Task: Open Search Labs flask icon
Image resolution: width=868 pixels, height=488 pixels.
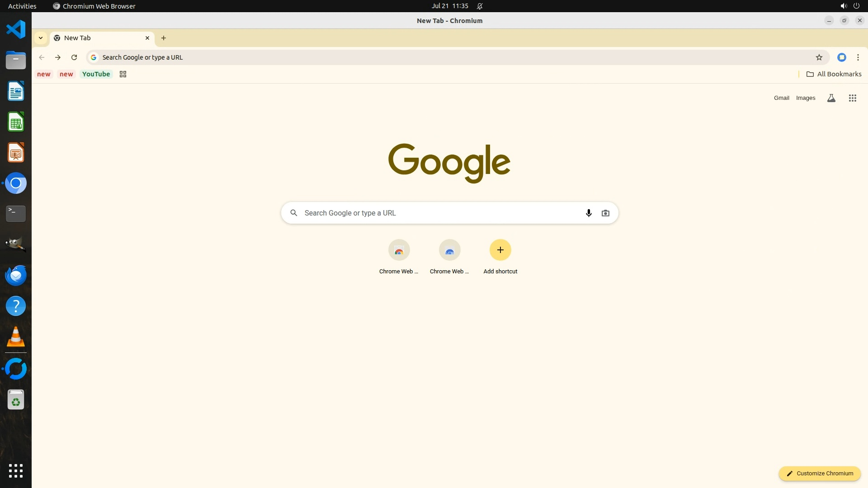Action: pyautogui.click(x=831, y=98)
